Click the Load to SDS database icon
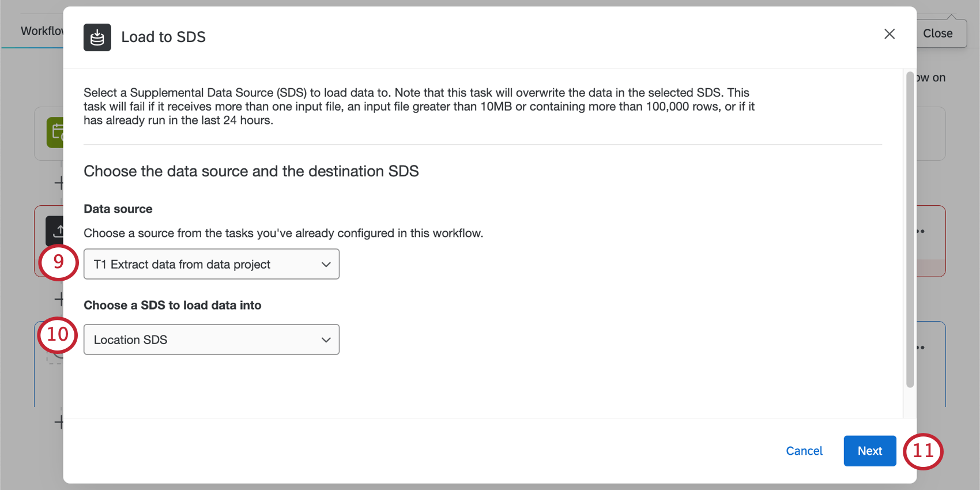980x490 pixels. (x=97, y=37)
